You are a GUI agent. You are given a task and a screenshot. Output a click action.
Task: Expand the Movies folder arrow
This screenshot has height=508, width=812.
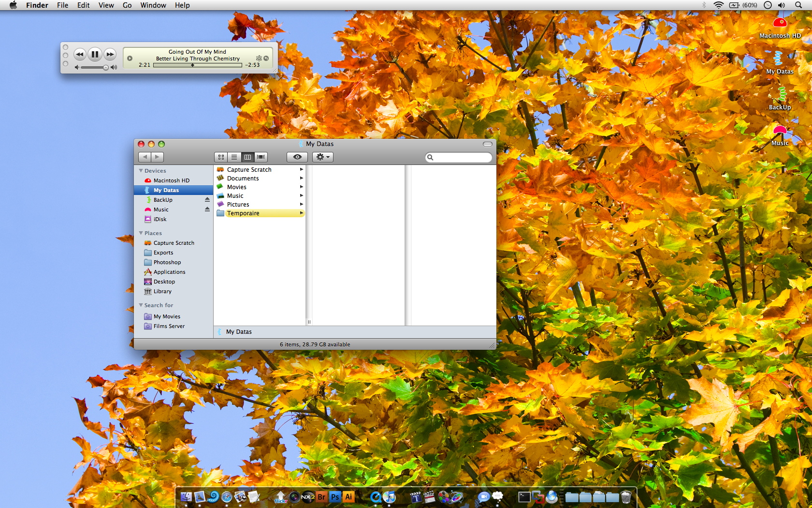pos(301,187)
